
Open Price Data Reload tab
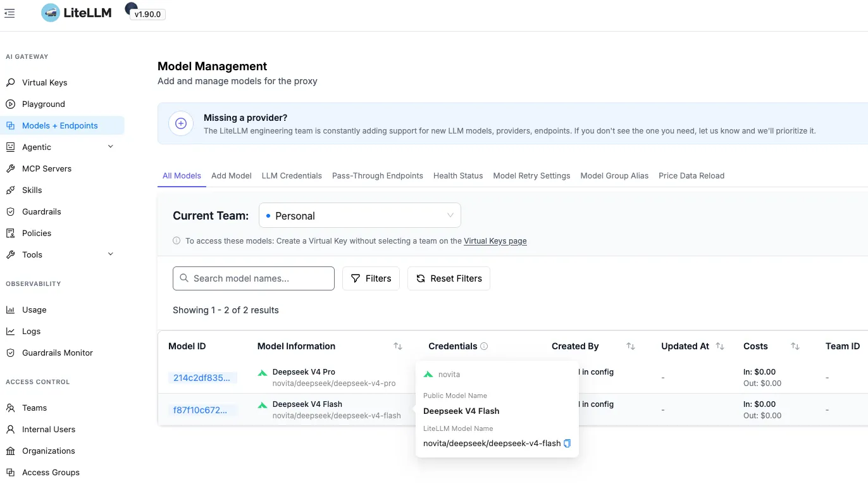(691, 175)
